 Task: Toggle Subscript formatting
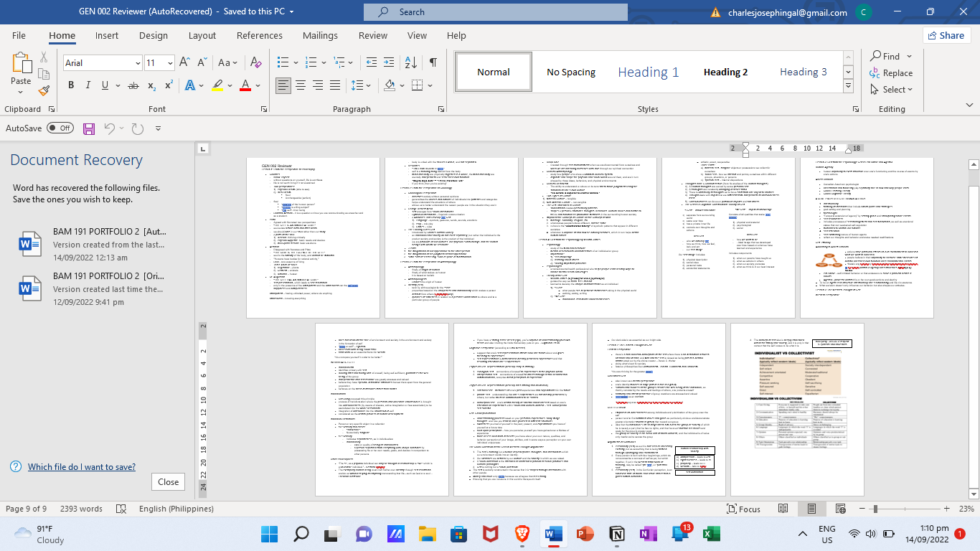pyautogui.click(x=152, y=85)
